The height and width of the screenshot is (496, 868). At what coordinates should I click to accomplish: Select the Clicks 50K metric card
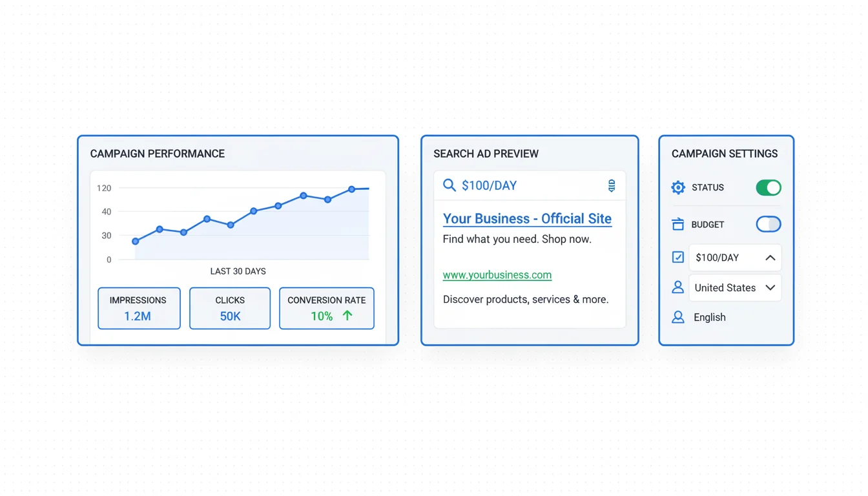pyautogui.click(x=230, y=309)
